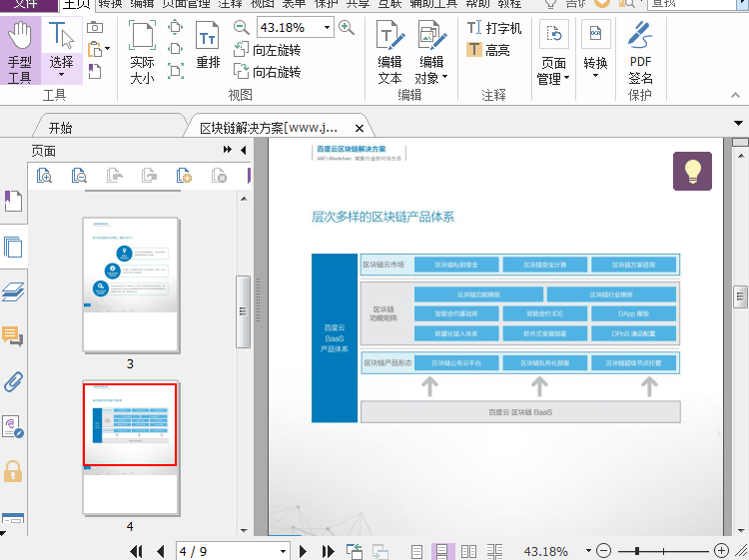Click the 4 / 9 page number field

227,551
